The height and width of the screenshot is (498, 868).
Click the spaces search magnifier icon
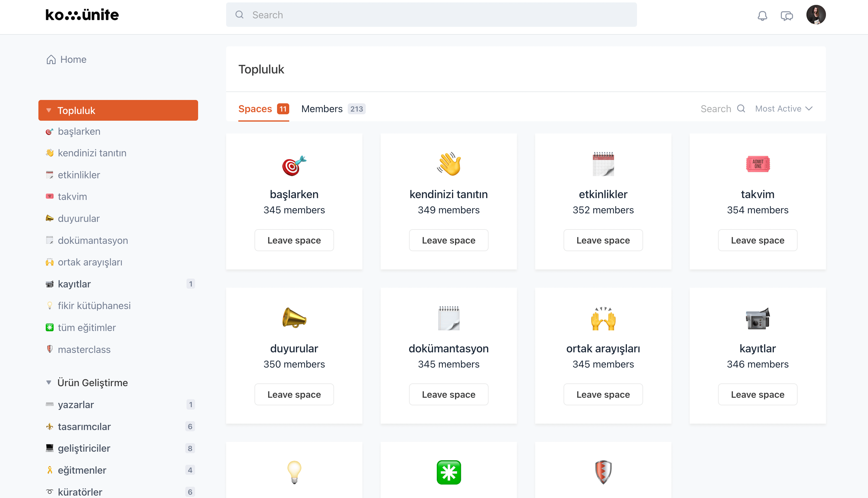(x=741, y=109)
